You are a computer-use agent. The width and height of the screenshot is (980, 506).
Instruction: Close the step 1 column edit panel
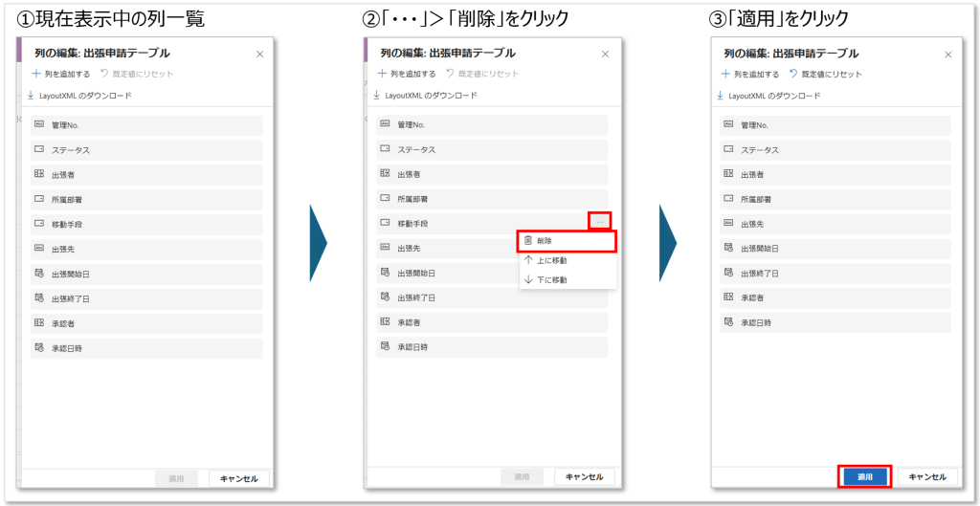(259, 55)
